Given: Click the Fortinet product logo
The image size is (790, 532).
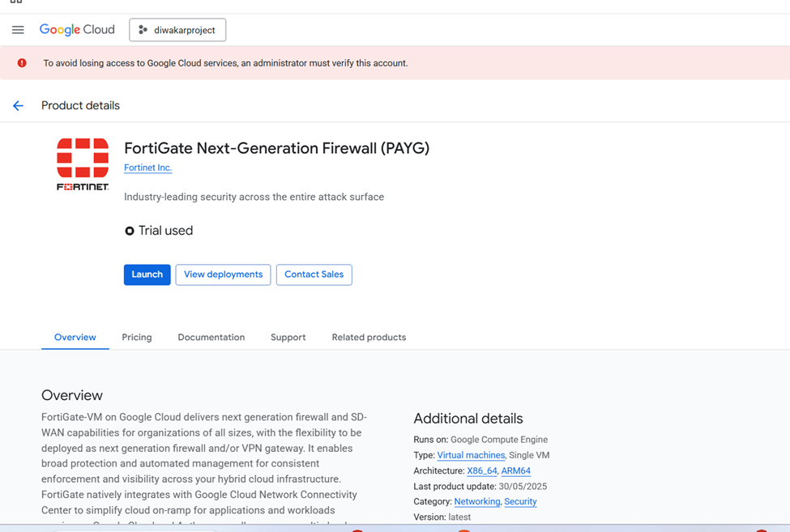Looking at the screenshot, I should 83,164.
